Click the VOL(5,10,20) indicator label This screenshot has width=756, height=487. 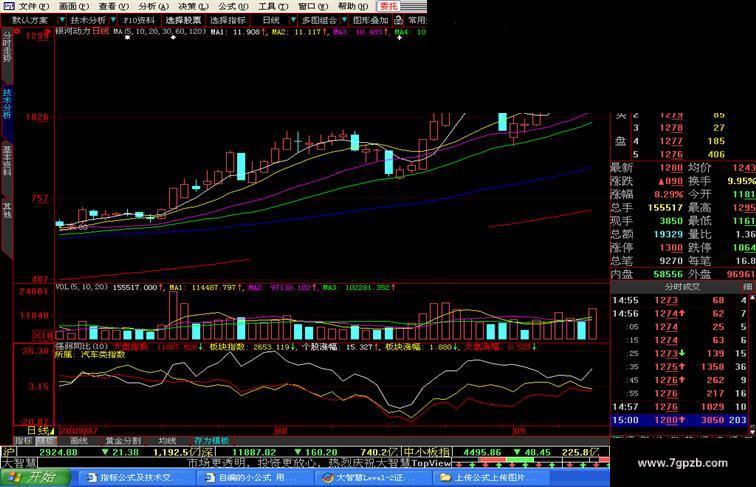pyautogui.click(x=81, y=287)
